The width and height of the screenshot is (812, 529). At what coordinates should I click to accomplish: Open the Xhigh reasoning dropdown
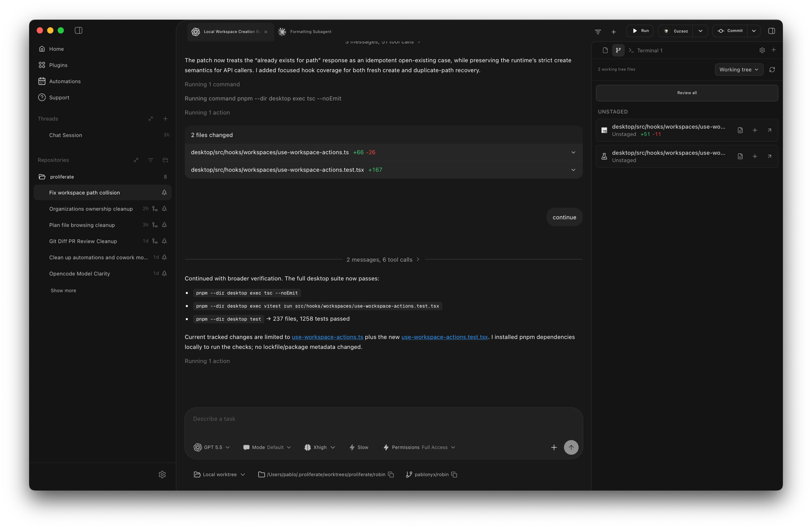coord(320,447)
